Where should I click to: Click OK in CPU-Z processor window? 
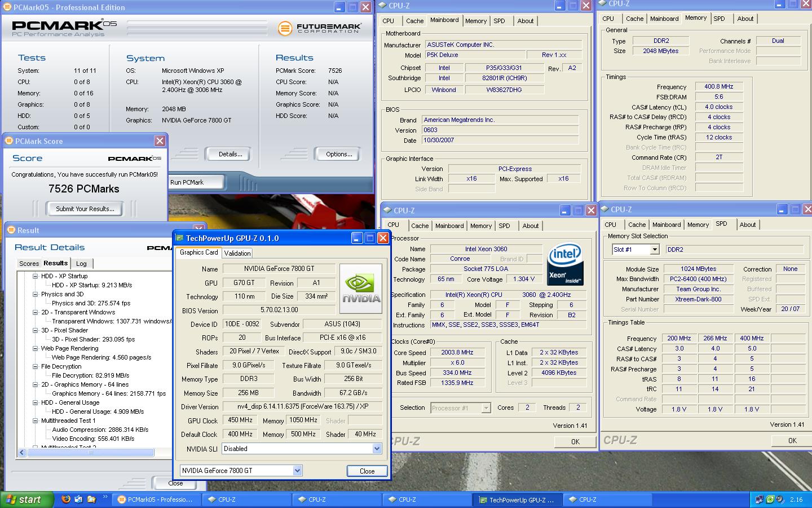pos(575,442)
